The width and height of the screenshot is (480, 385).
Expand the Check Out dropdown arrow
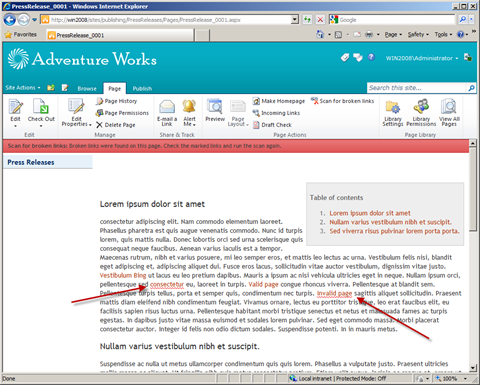tap(41, 126)
